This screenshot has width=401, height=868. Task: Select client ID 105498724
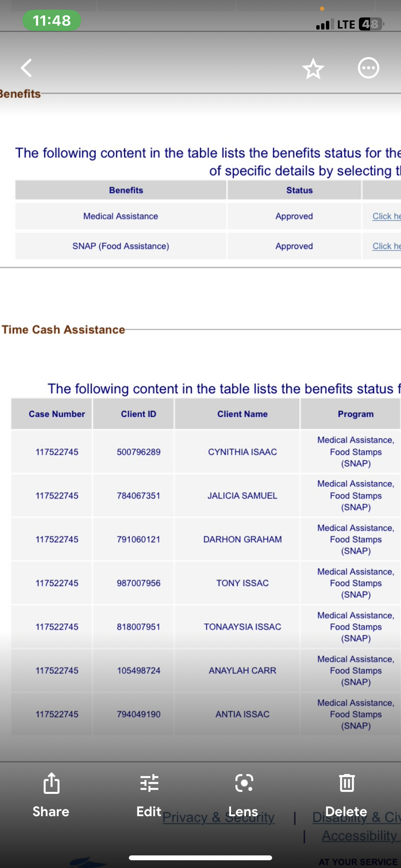[139, 670]
